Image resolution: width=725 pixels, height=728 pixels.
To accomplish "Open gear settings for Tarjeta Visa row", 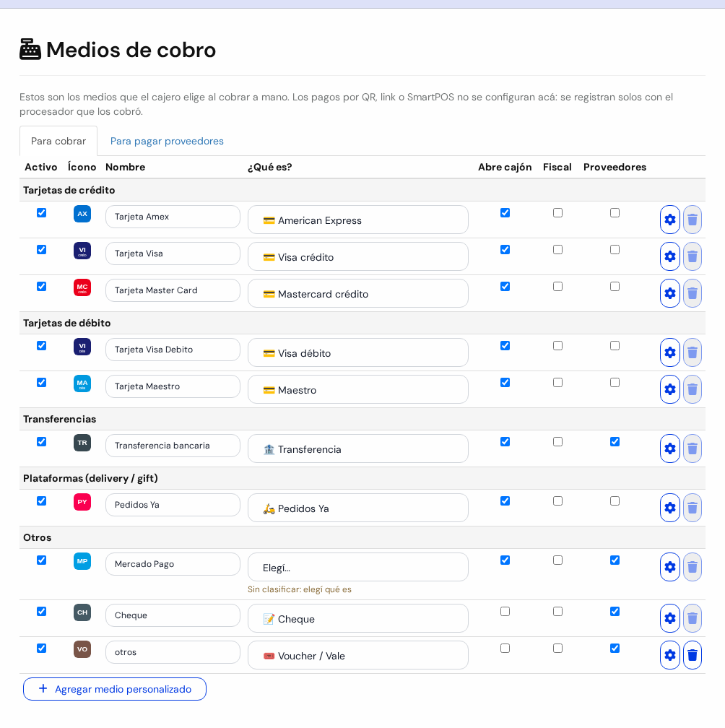I will click(x=670, y=256).
